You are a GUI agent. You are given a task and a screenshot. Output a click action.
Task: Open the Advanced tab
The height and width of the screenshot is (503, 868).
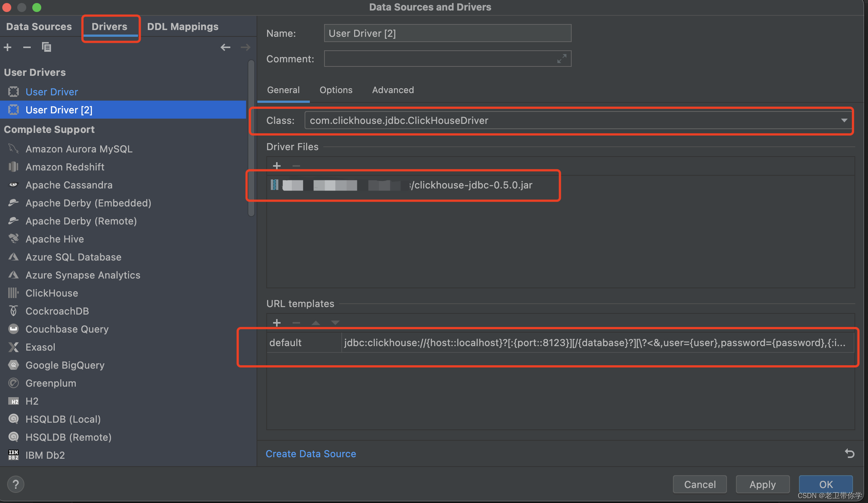[393, 90]
